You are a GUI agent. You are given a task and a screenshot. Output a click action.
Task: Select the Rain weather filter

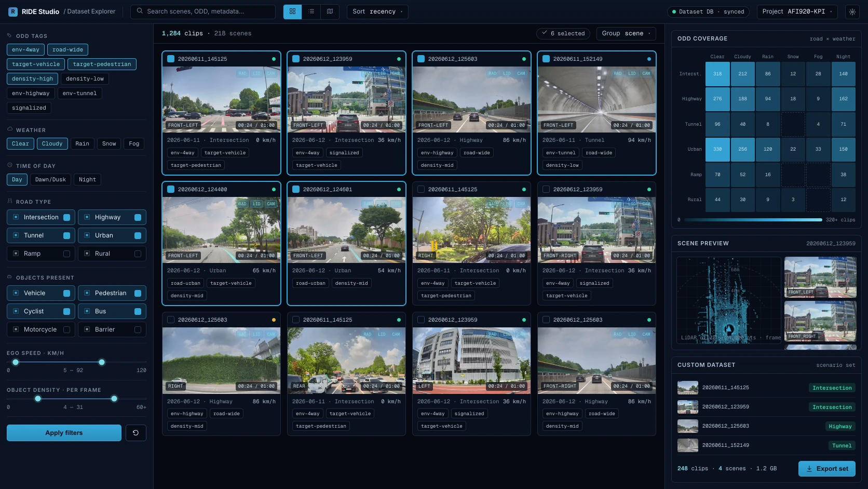coord(82,144)
